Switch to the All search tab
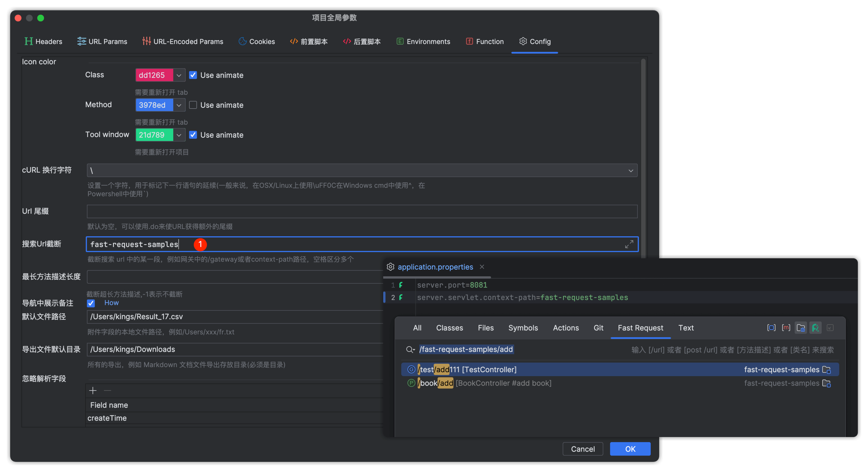Viewport: 868px width, 472px height. point(417,328)
